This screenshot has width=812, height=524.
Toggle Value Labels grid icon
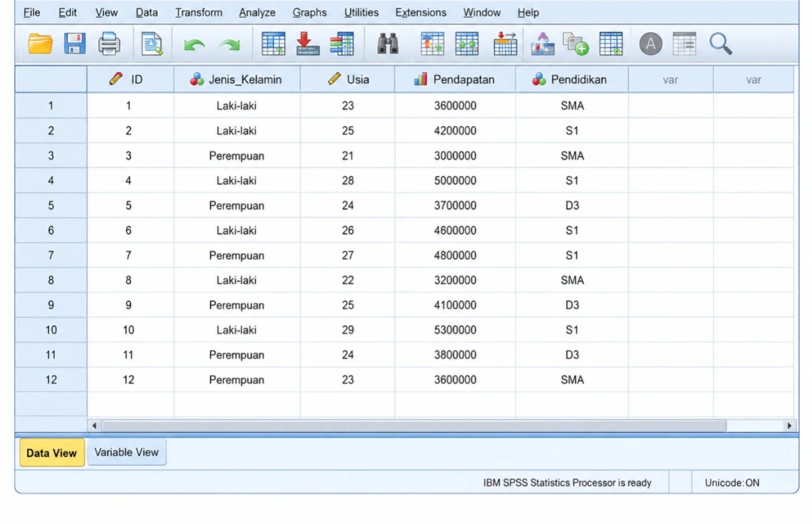point(611,44)
